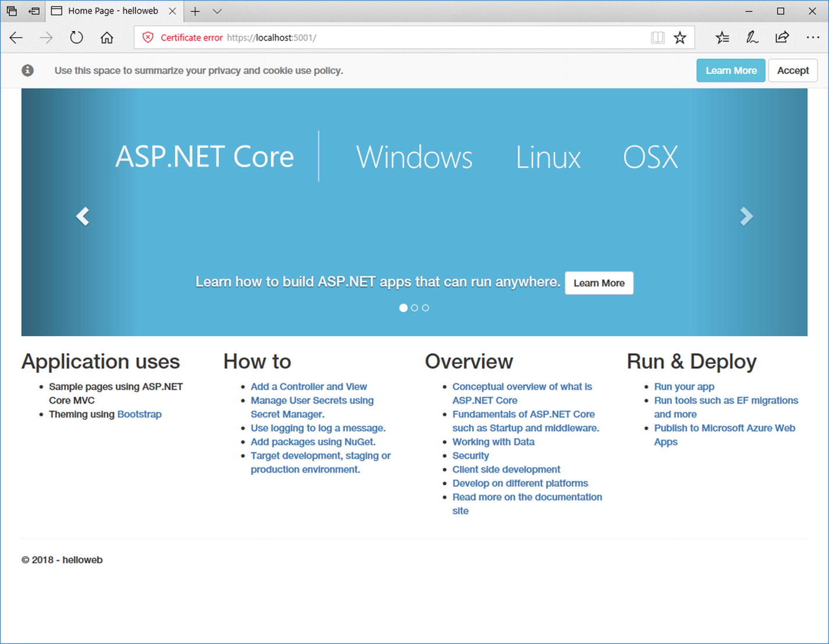Open the Favorites hub icon

(x=722, y=38)
